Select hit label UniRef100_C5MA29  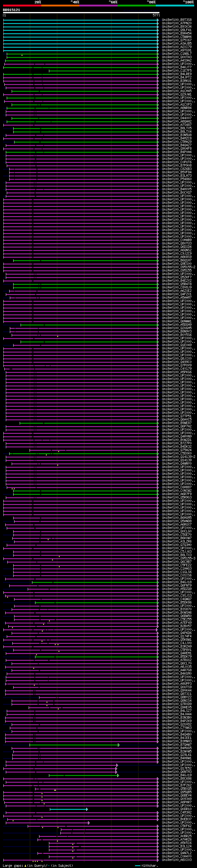177,142
